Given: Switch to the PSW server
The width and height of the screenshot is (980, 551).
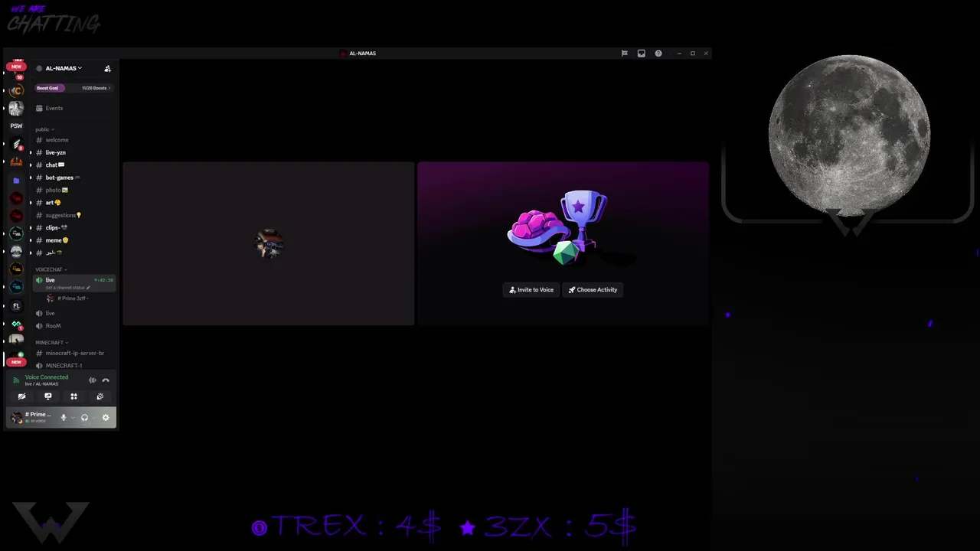Looking at the screenshot, I should click(x=16, y=126).
